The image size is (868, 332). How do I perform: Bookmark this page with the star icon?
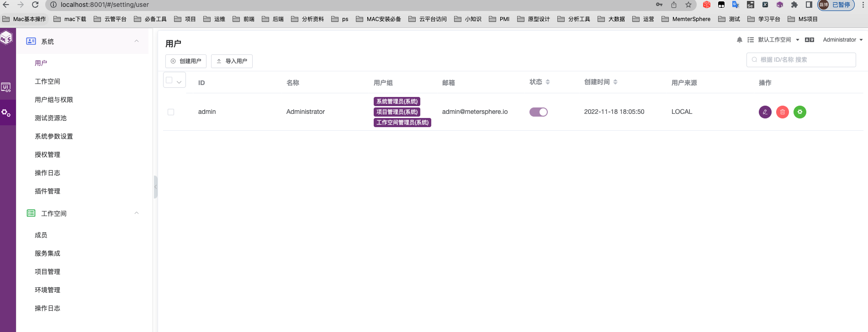click(x=688, y=5)
